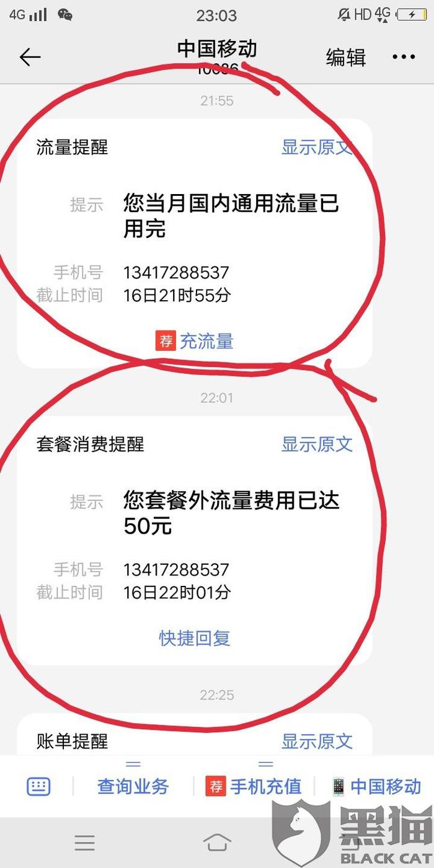The width and height of the screenshot is (434, 868).
Task: Tap 中国移动 conversation title
Action: 217,48
